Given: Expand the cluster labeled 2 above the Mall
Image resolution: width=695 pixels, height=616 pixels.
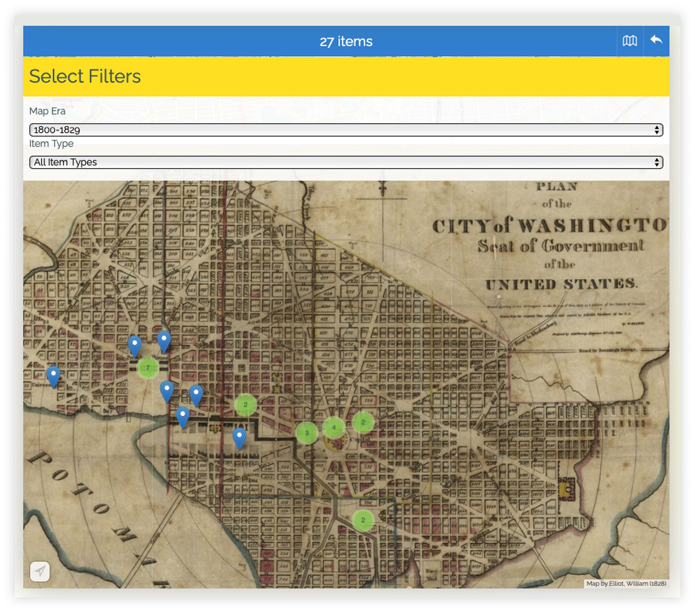Looking at the screenshot, I should point(245,405).
